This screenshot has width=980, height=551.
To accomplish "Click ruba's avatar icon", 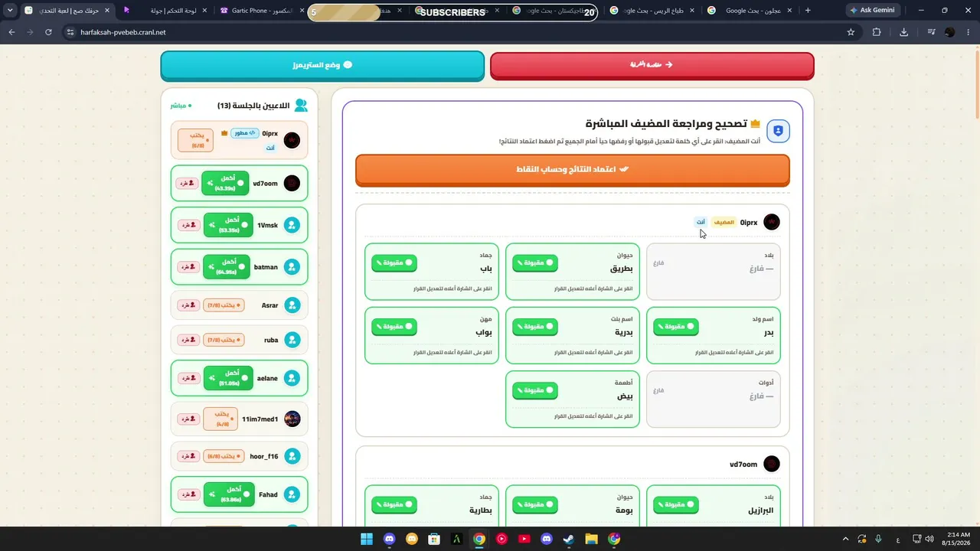I will click(x=292, y=340).
